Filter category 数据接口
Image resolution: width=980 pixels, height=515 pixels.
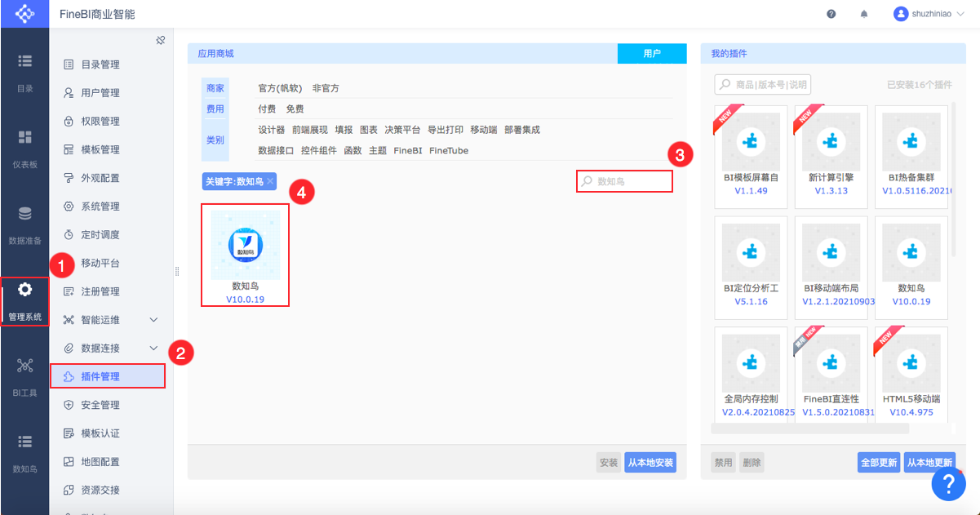(x=276, y=151)
